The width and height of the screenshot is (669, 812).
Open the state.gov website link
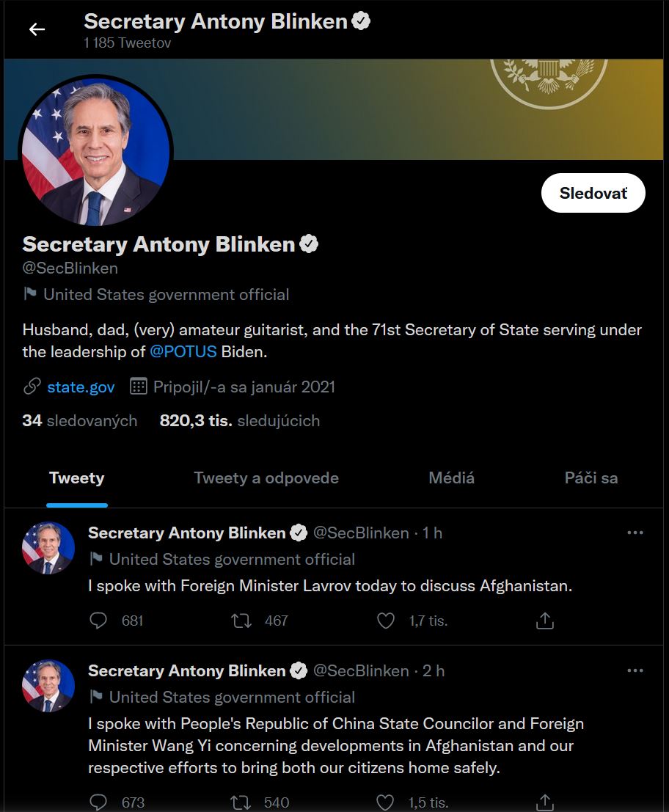click(81, 387)
